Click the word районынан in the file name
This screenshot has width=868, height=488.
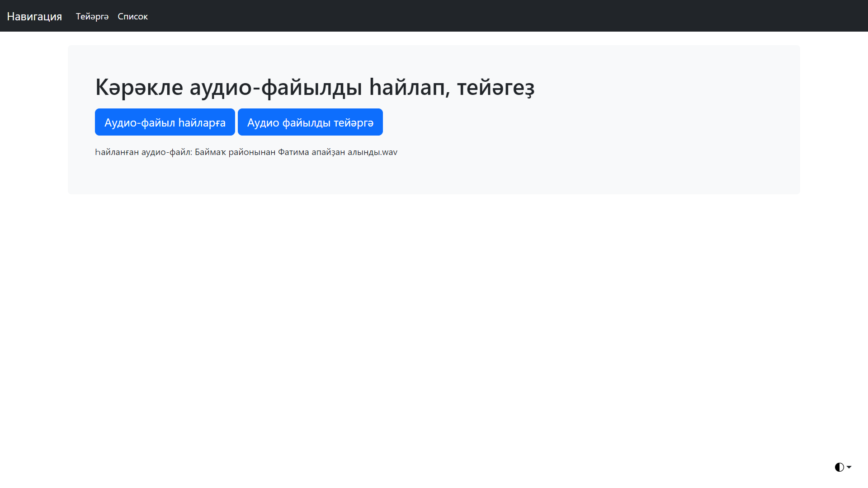252,152
